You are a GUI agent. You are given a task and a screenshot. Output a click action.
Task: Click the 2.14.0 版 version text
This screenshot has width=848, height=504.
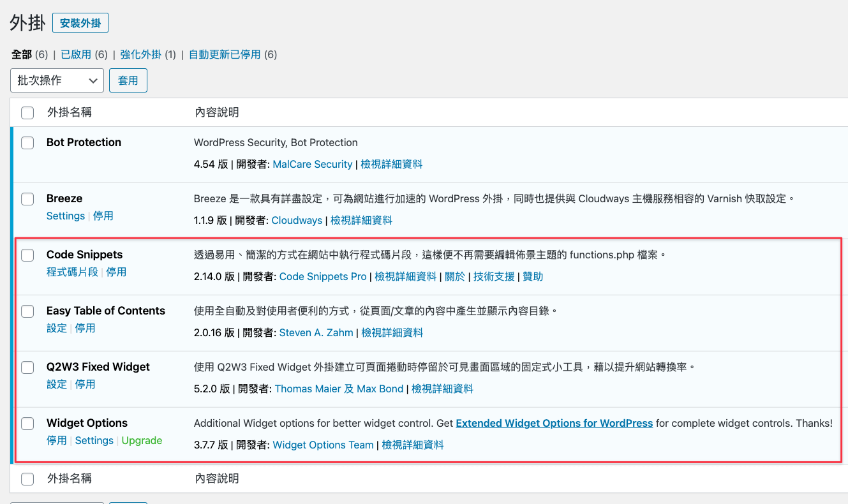tap(215, 276)
